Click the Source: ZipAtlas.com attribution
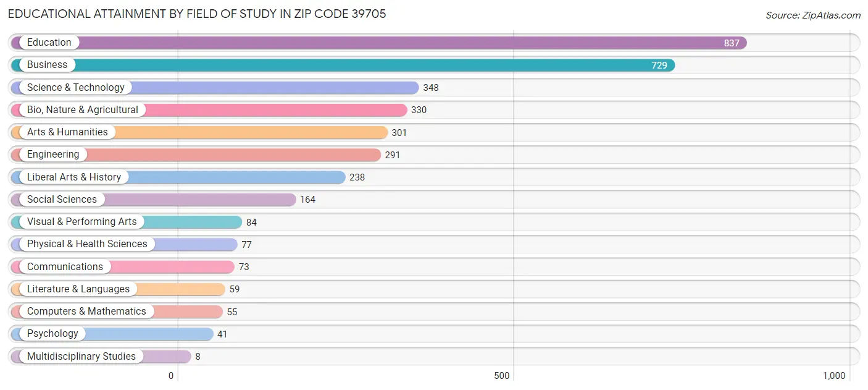The image size is (868, 390). click(813, 15)
